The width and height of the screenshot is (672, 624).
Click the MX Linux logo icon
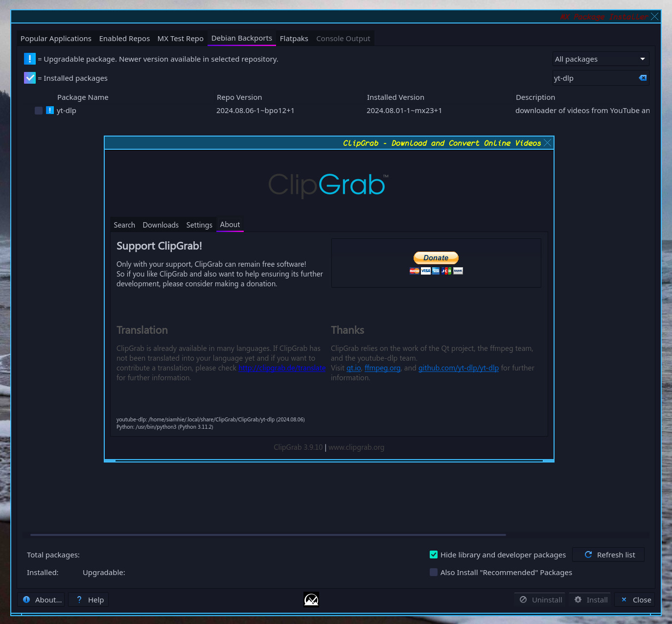coord(311,600)
